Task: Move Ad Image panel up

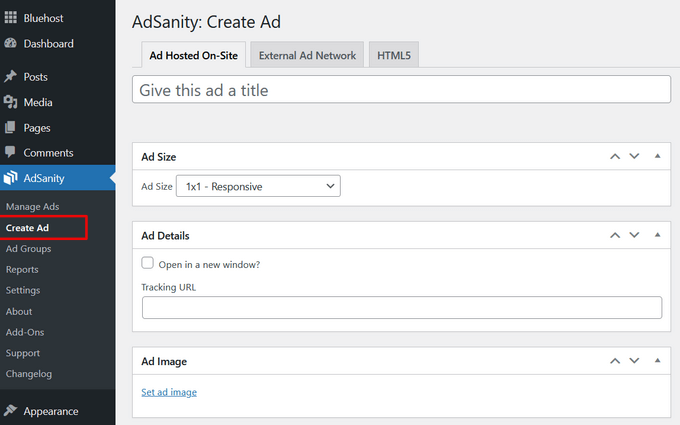Action: pyautogui.click(x=615, y=361)
